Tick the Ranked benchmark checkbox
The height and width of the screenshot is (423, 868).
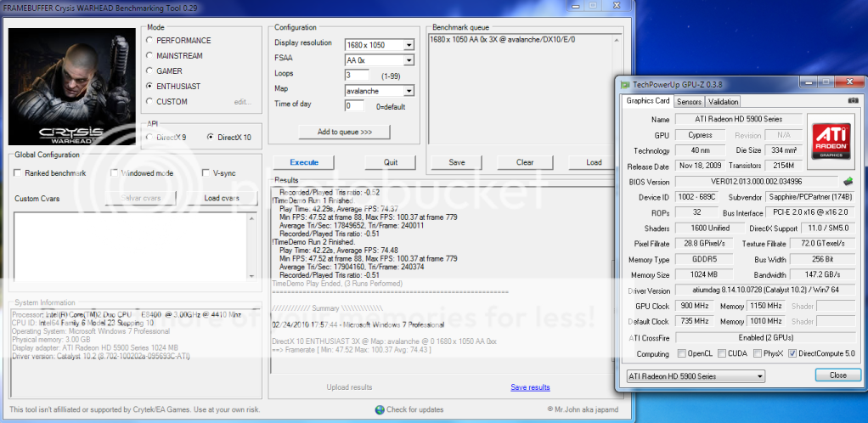tap(18, 173)
